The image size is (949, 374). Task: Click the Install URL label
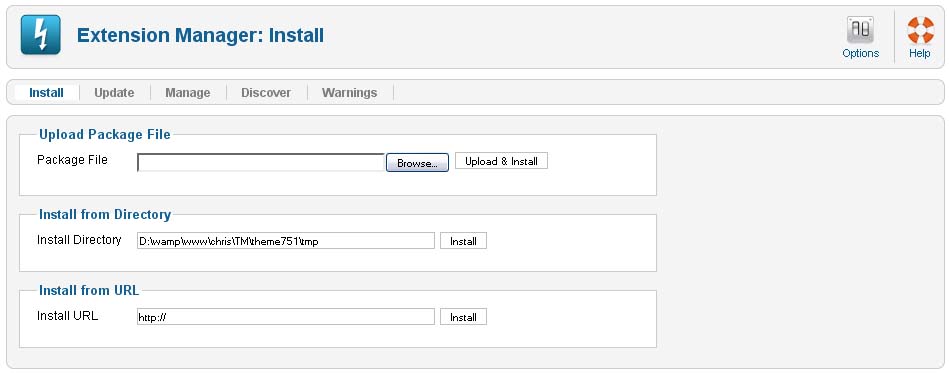67,315
